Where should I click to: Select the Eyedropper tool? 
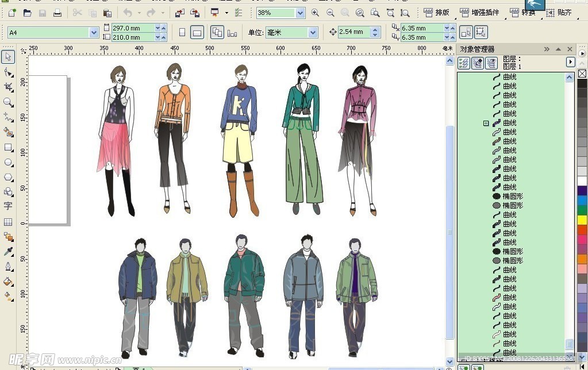pyautogui.click(x=8, y=252)
